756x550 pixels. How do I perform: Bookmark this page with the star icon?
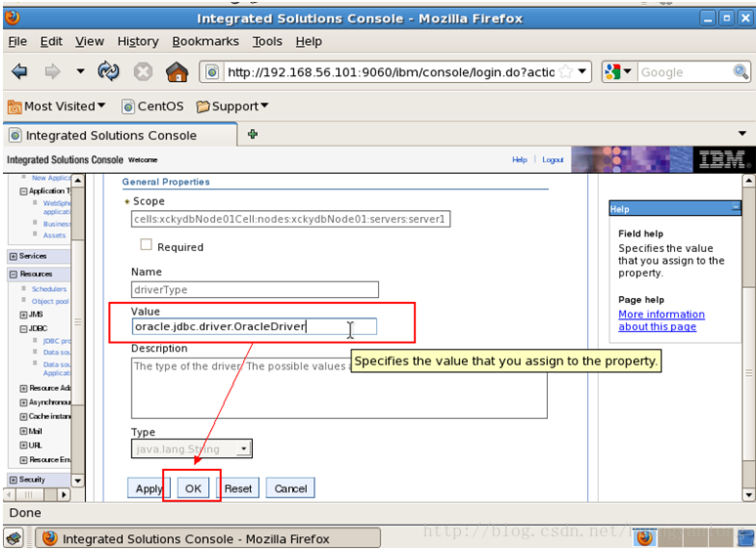pyautogui.click(x=566, y=72)
